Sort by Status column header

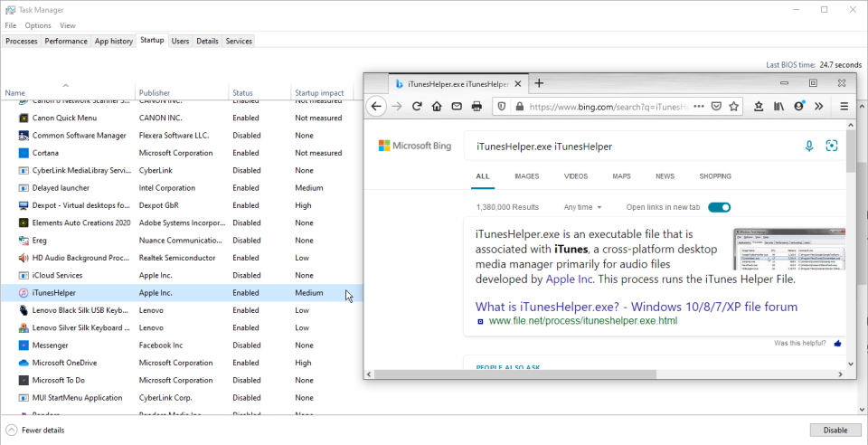click(x=259, y=93)
